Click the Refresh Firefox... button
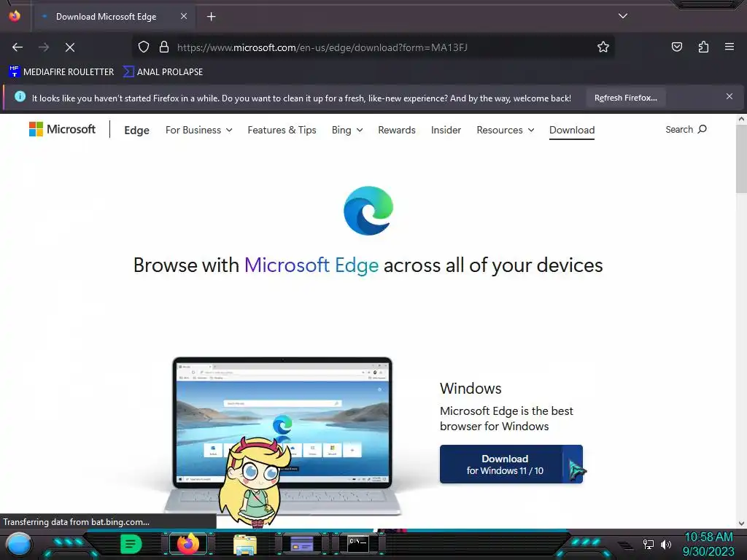 [625, 98]
